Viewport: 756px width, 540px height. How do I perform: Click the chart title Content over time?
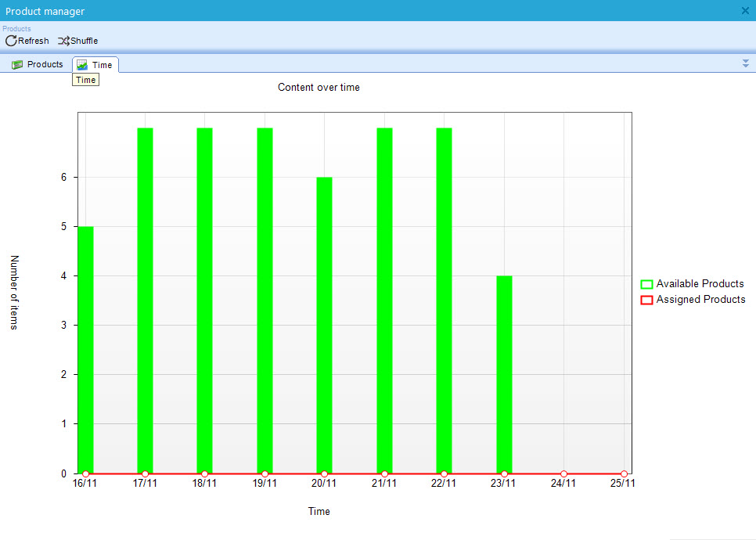tap(319, 88)
